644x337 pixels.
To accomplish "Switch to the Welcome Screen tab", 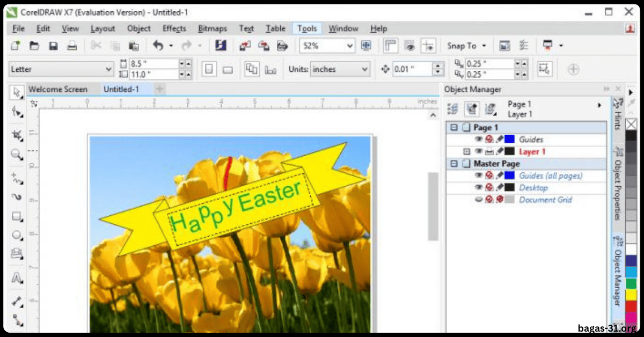I will point(59,89).
